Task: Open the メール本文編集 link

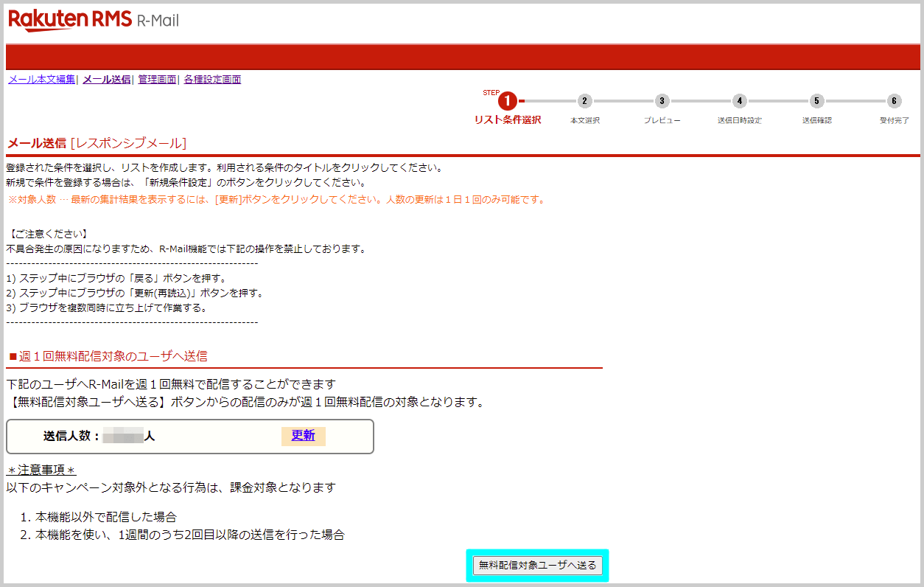Action: 42,80
